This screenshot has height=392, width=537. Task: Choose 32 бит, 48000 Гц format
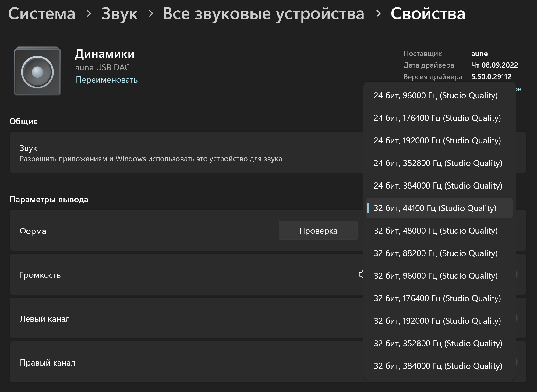click(x=436, y=231)
